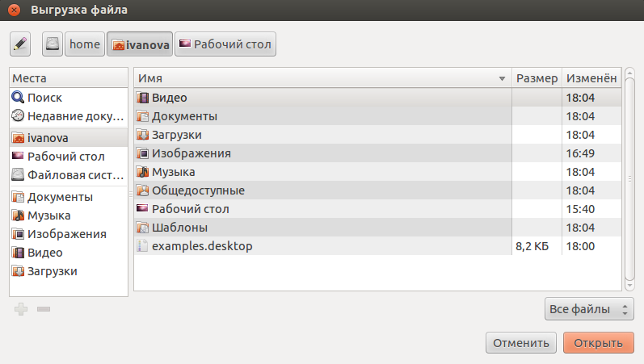Viewport: 644px width, 364px height.
Task: Click the Отменить button
Action: click(521, 342)
